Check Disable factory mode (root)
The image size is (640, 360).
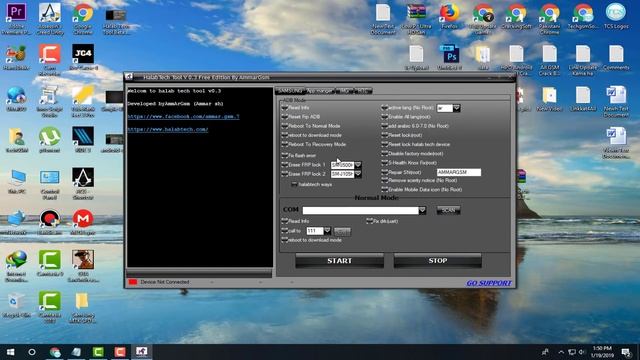pos(384,153)
